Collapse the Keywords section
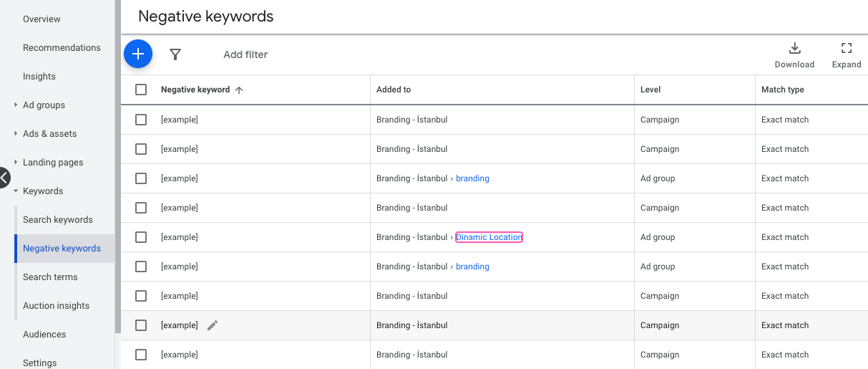The height and width of the screenshot is (369, 868). point(16,191)
